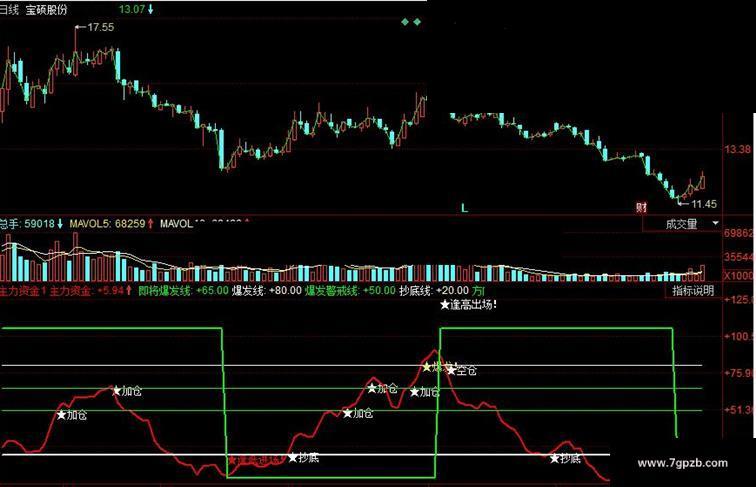
Task: Click the 13.38 price axis label
Action: (738, 149)
